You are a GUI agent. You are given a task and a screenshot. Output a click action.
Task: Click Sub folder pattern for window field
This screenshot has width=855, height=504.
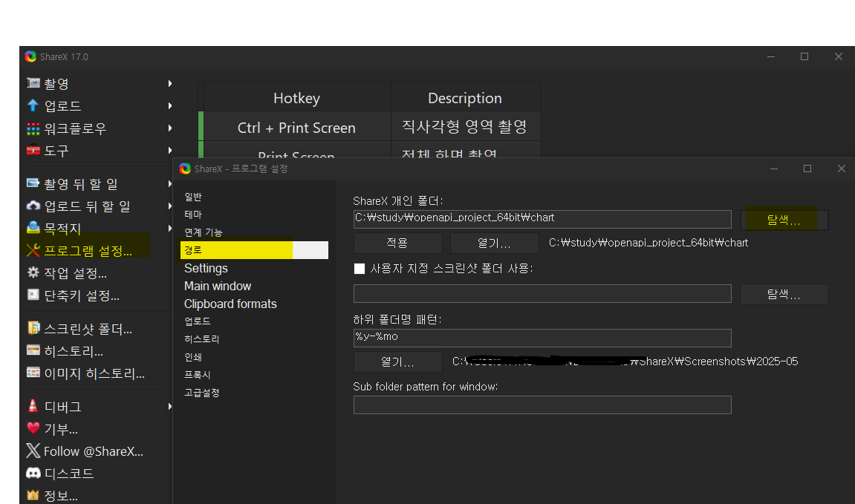(x=542, y=405)
